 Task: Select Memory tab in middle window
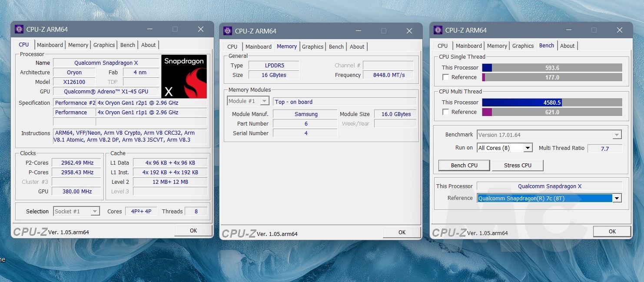pos(287,46)
